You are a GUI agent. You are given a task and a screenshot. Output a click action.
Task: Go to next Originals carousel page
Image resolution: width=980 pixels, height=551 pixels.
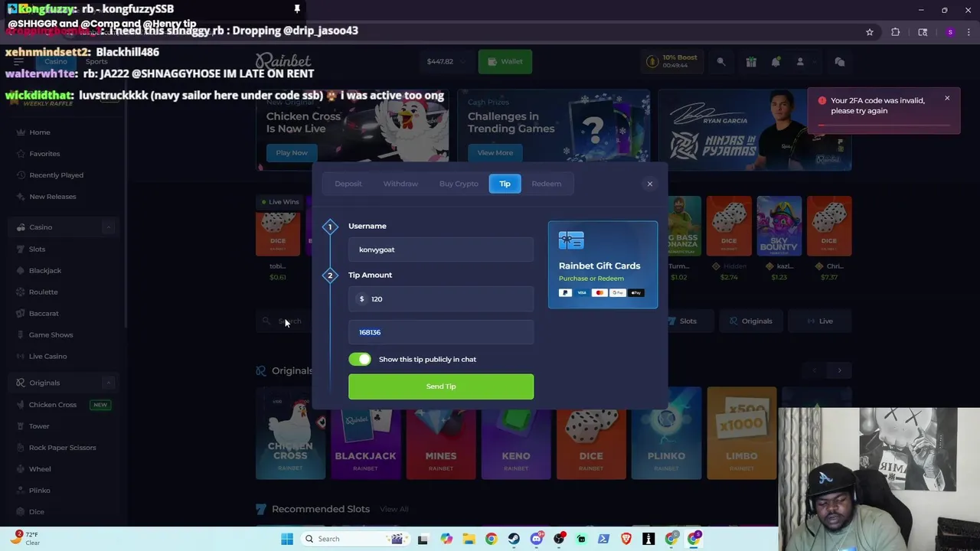point(839,370)
